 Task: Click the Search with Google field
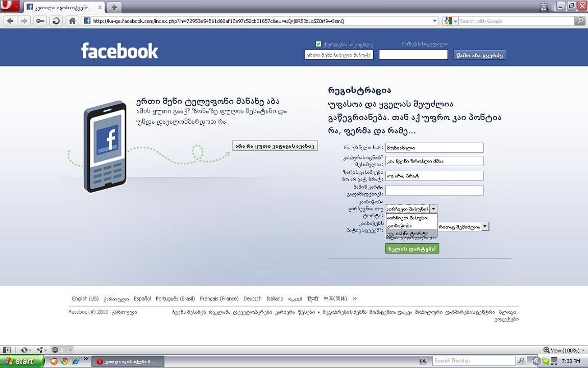coord(517,21)
